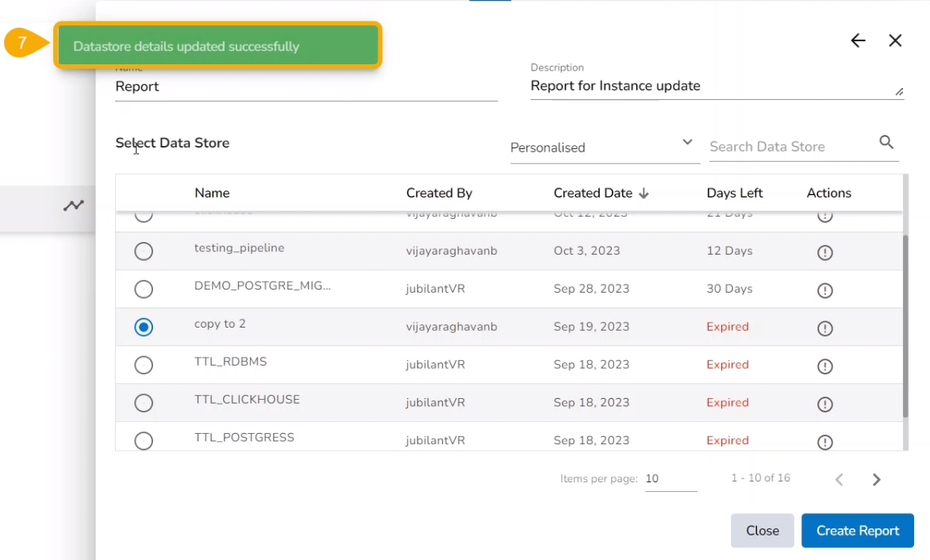Select the TTL_POSTGRESS radio button

tap(144, 441)
